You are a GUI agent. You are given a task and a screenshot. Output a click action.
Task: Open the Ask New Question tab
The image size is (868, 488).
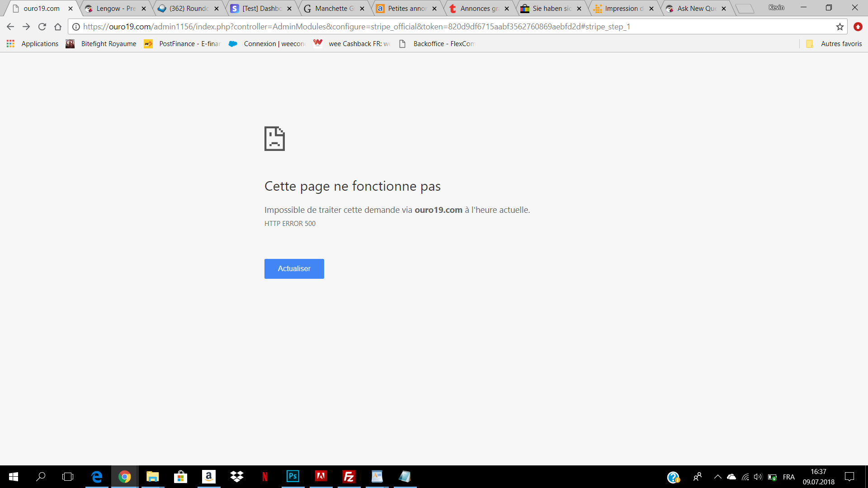pyautogui.click(x=696, y=8)
